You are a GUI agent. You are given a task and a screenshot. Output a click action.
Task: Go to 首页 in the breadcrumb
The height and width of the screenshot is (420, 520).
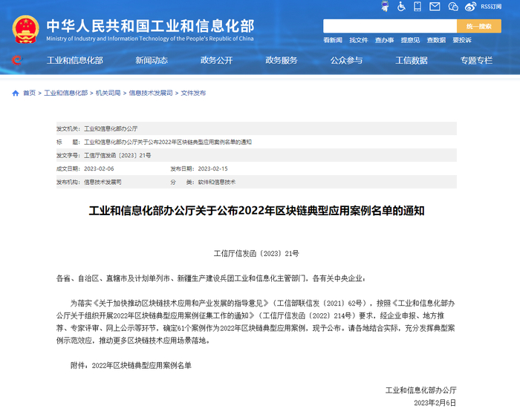(29, 93)
